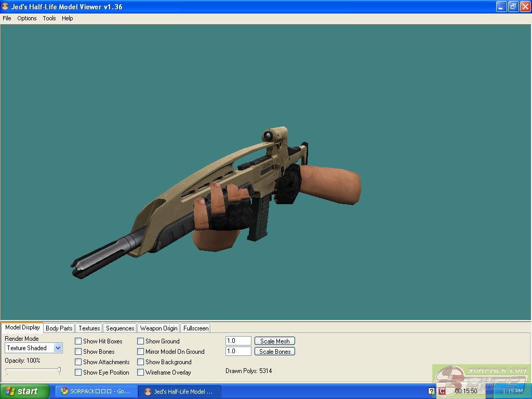Open the Render Mode dropdown

point(58,348)
